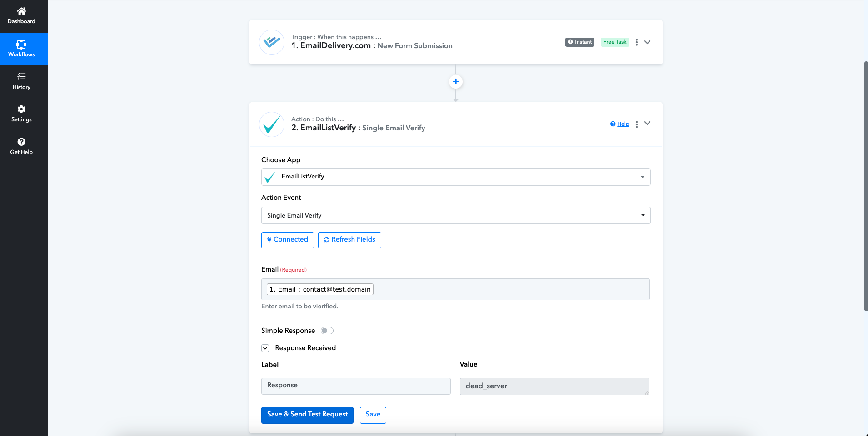The image size is (868, 436).
Task: Click Save & Send Test Request
Action: click(307, 415)
